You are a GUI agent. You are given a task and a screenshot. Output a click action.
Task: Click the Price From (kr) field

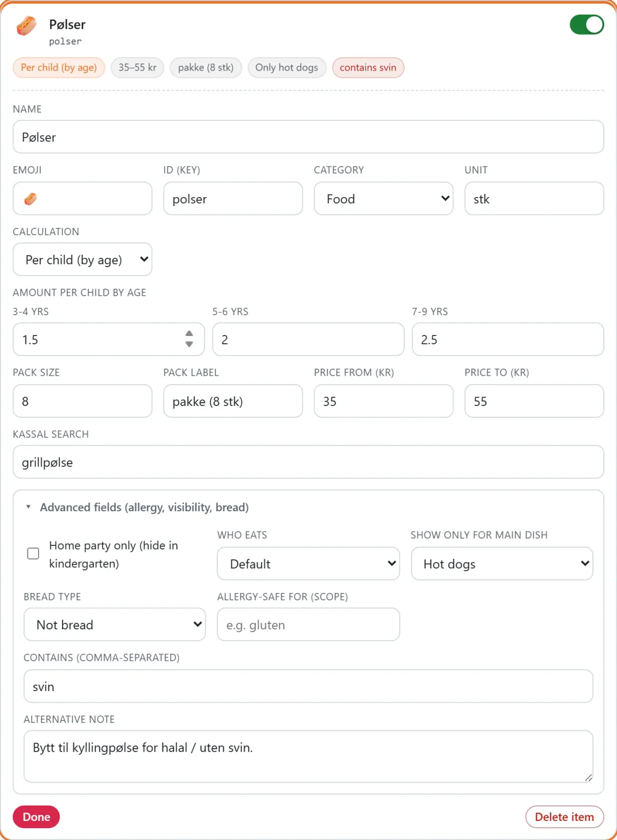[x=384, y=401]
